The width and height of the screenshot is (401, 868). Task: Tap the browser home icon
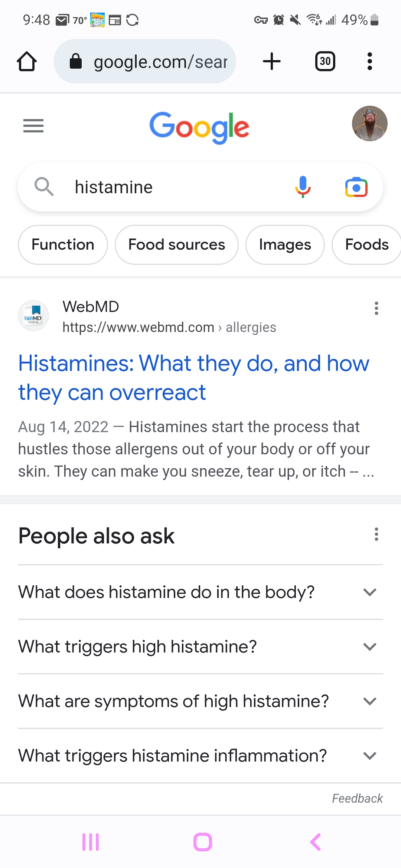click(27, 61)
